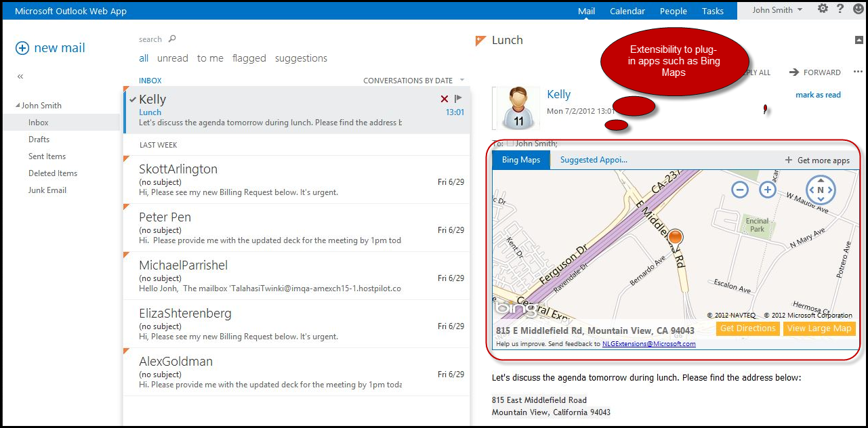Open the more actions ellipsis menu
868x428 pixels.
click(x=858, y=72)
